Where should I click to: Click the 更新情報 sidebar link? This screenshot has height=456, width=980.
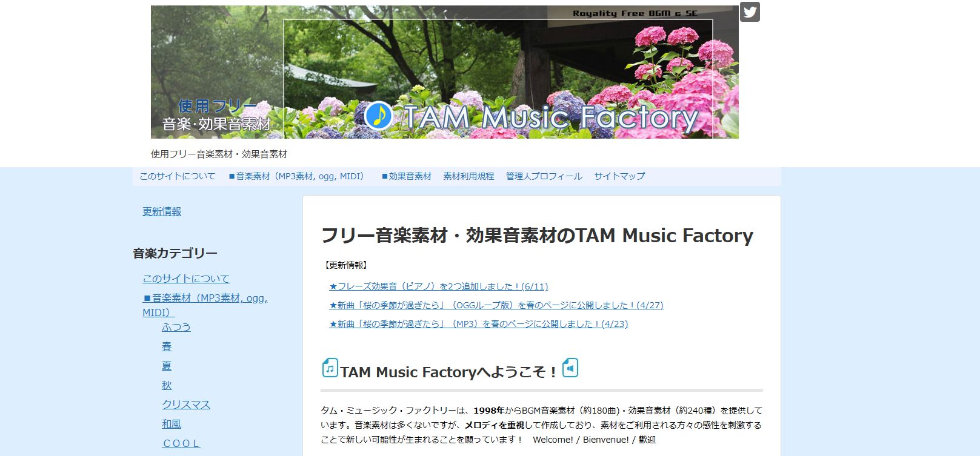pyautogui.click(x=162, y=211)
